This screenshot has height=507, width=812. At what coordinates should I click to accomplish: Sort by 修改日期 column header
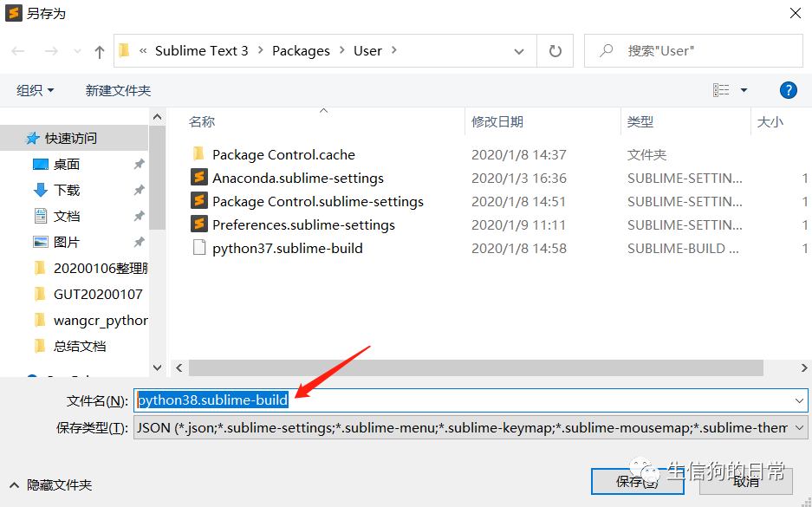click(x=497, y=121)
